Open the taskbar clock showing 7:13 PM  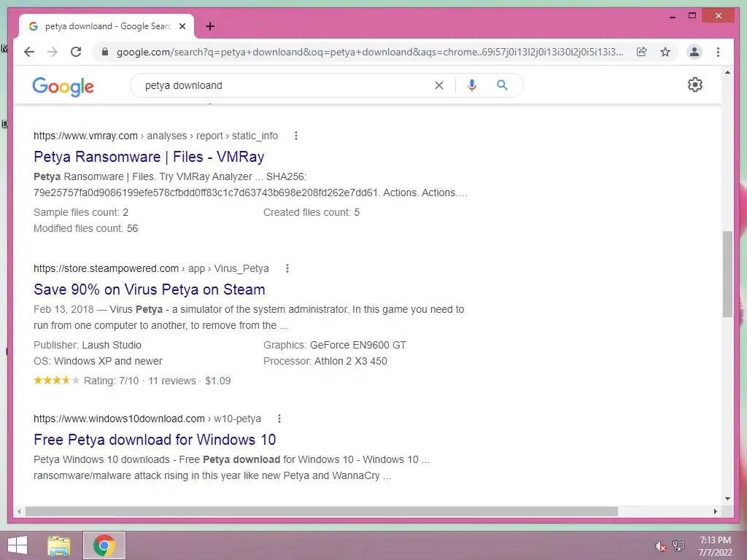click(x=715, y=546)
